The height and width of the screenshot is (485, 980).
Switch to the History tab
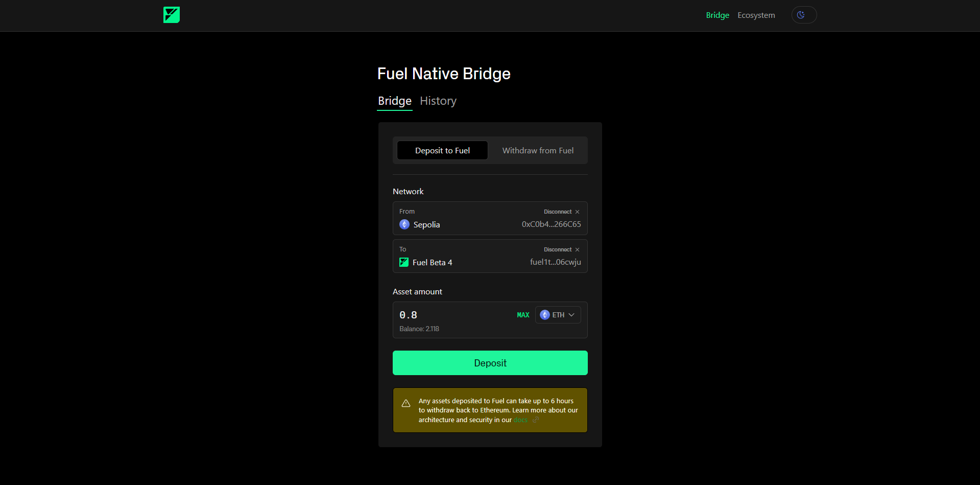pos(438,101)
